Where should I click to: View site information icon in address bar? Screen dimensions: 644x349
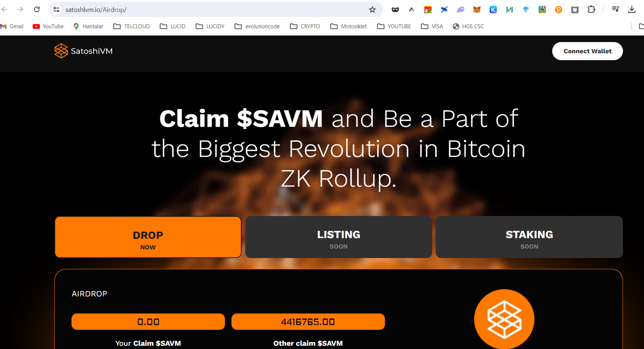coord(56,10)
